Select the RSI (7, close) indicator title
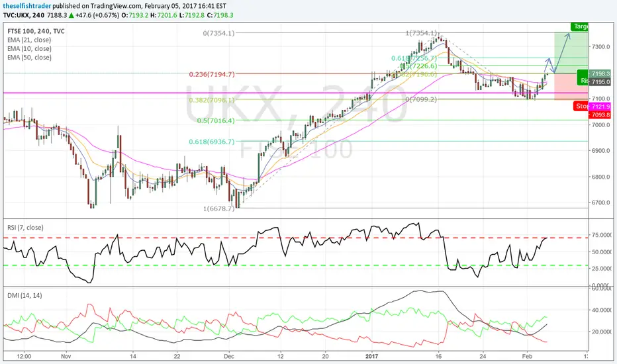Image resolution: width=617 pixels, height=364 pixels. click(25, 228)
